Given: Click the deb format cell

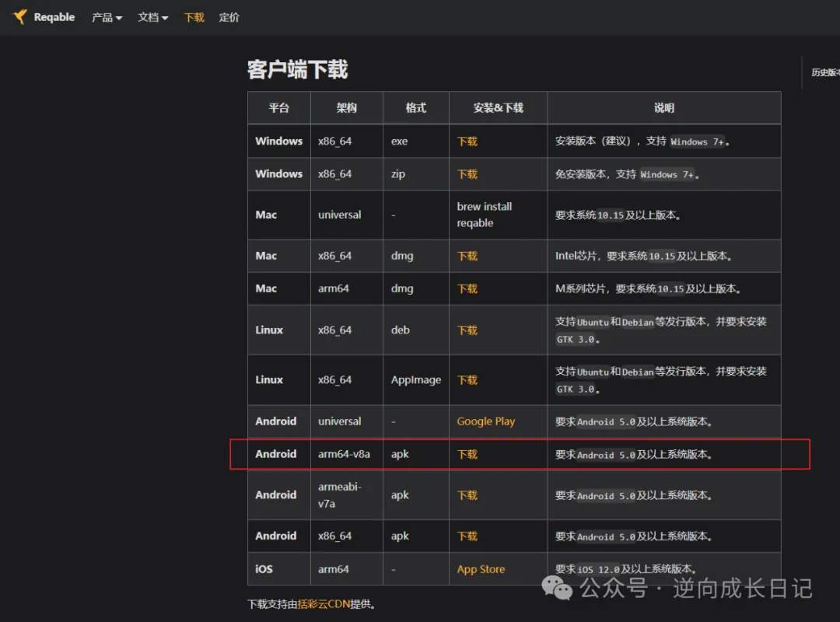Looking at the screenshot, I should coord(415,330).
